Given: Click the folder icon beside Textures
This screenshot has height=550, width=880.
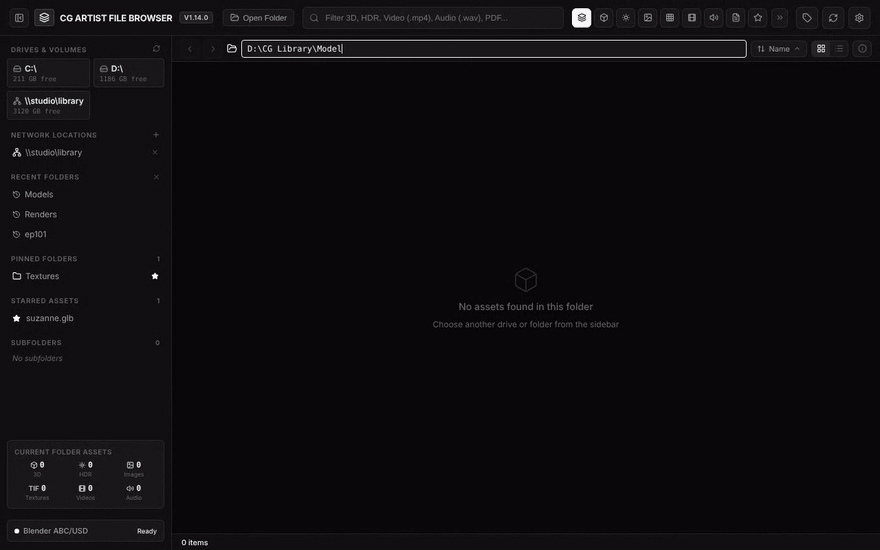Looking at the screenshot, I should [17, 276].
